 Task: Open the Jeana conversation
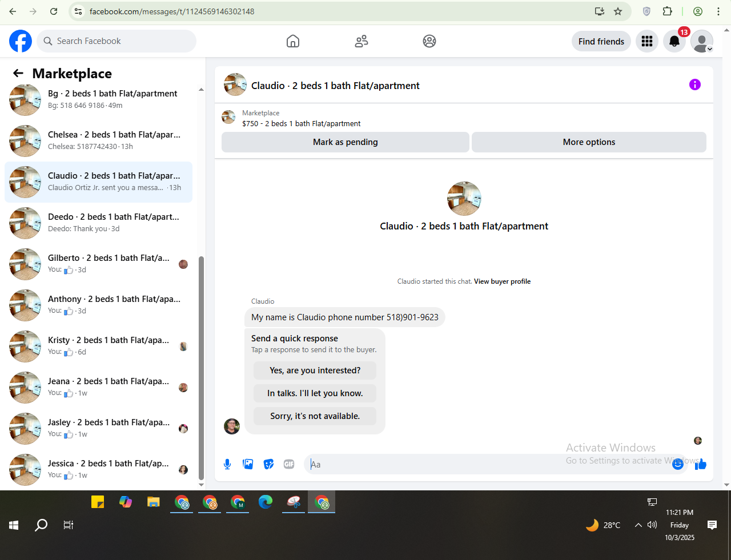(98, 388)
